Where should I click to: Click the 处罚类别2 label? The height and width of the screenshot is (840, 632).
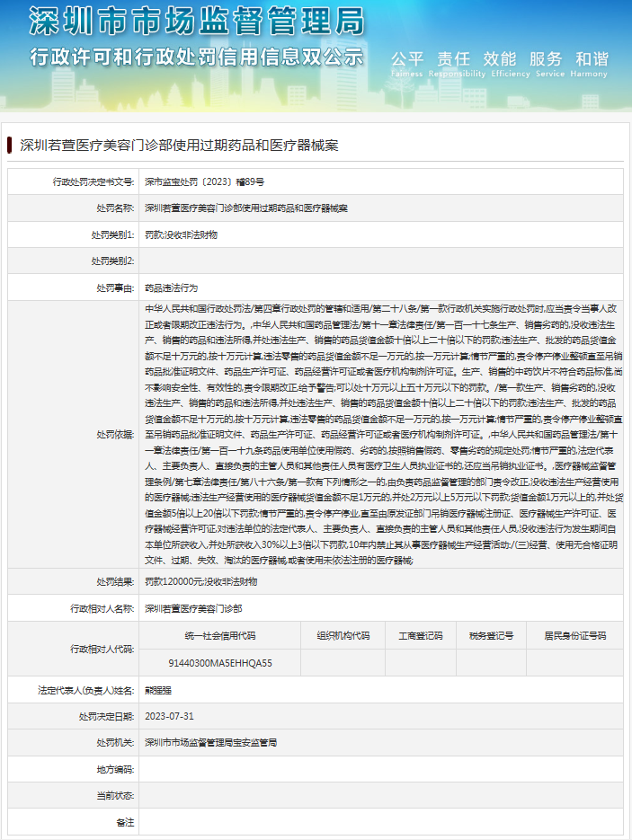[x=112, y=261]
